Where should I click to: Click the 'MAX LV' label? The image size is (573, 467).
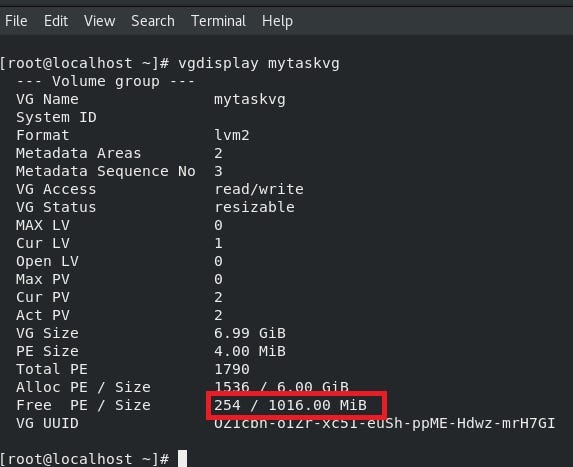pyautogui.click(x=43, y=225)
